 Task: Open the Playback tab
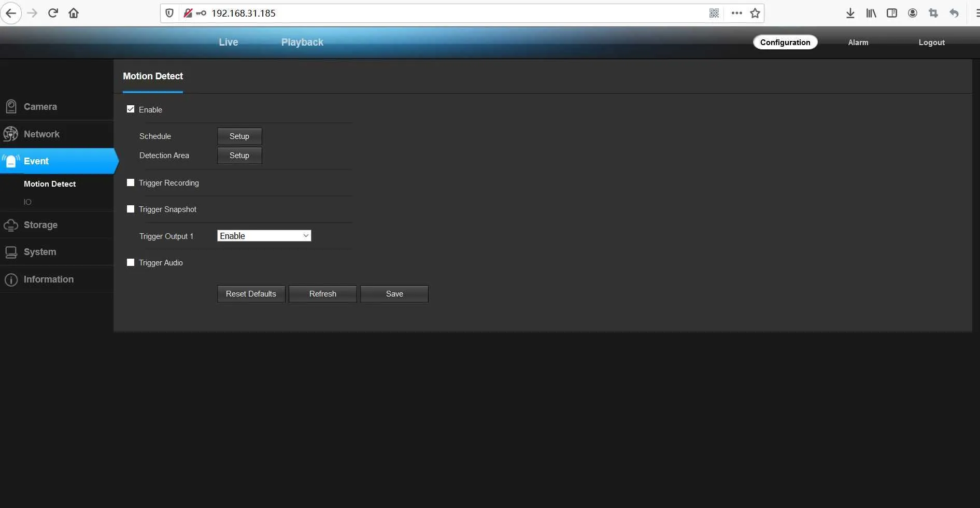302,42
